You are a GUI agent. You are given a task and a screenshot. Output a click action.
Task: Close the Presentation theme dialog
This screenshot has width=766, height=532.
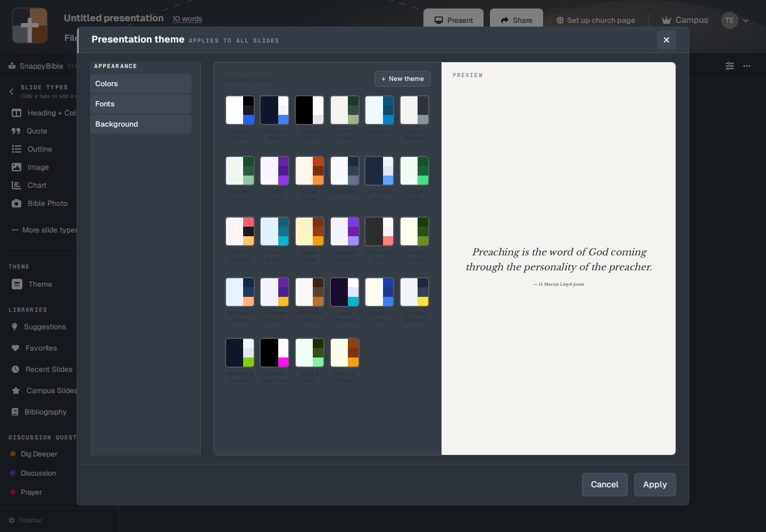[x=666, y=40]
